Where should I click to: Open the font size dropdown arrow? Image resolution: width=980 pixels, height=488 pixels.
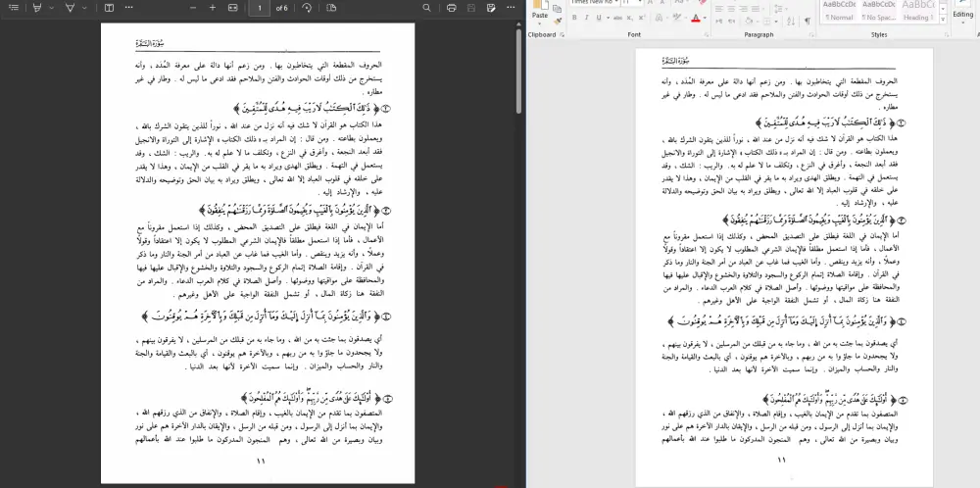[x=639, y=2]
